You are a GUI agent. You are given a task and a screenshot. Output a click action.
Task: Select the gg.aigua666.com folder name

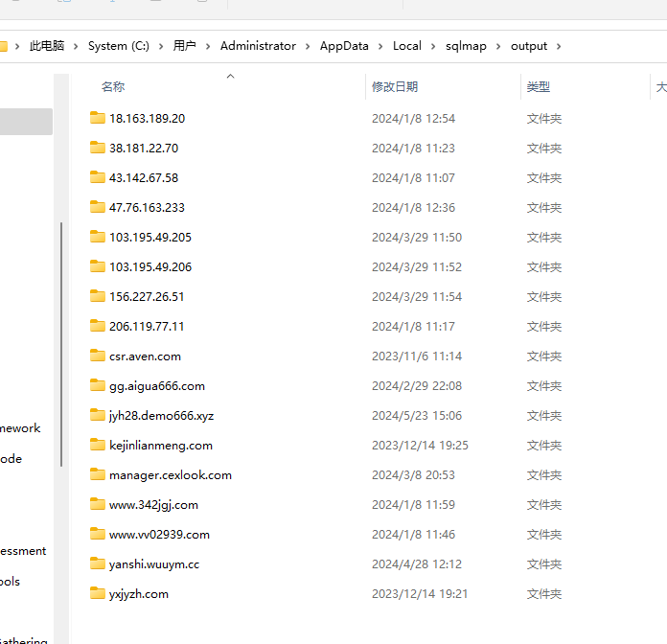tap(157, 386)
